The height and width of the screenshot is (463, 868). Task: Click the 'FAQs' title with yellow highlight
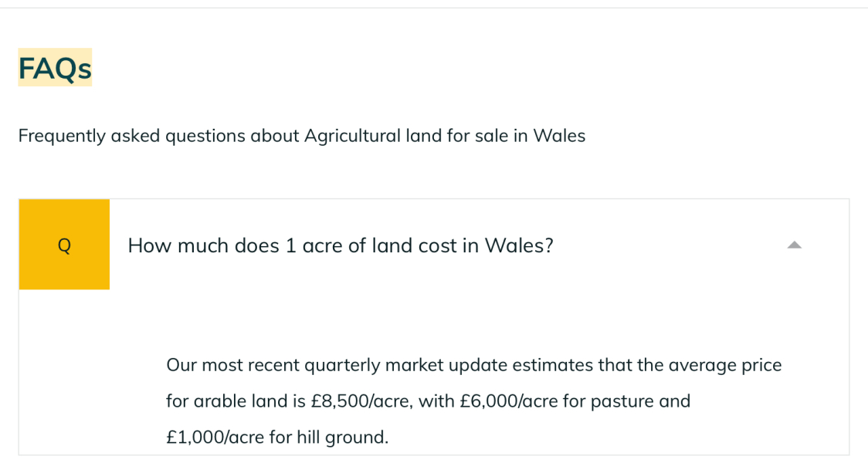(x=54, y=67)
